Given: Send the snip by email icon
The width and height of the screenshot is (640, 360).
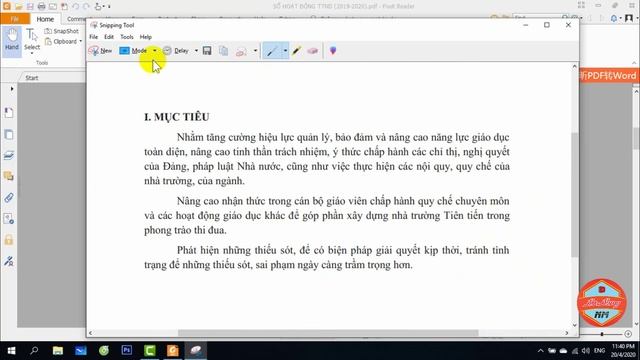Looking at the screenshot, I should coord(241,51).
